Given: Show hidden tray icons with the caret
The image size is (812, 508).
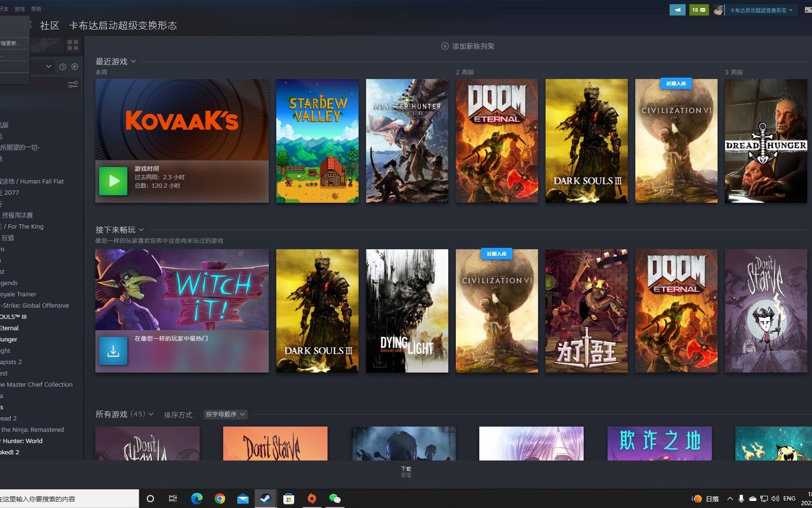Looking at the screenshot, I should coord(730,499).
